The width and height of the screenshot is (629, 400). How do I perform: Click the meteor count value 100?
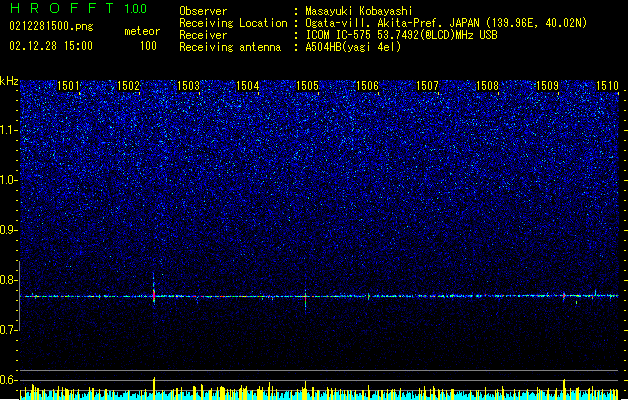click(x=148, y=46)
